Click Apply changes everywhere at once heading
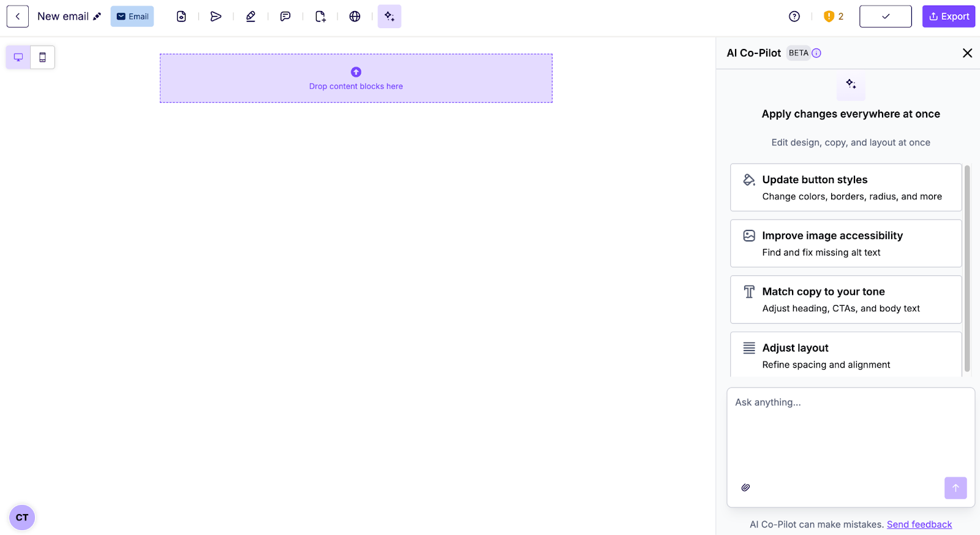 (x=851, y=114)
